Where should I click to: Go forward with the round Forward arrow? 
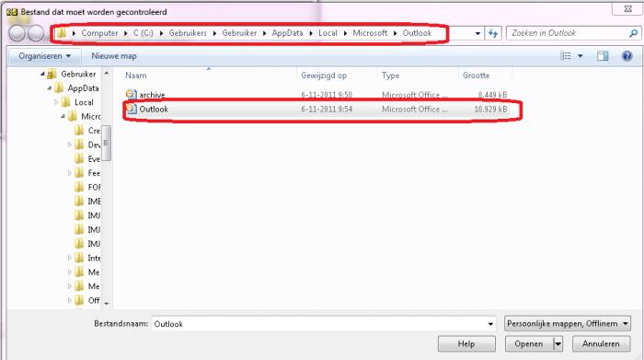pyautogui.click(x=36, y=33)
